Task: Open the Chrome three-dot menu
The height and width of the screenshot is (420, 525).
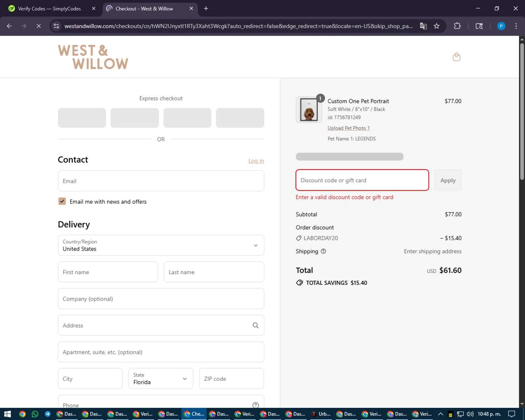Action: [x=516, y=26]
